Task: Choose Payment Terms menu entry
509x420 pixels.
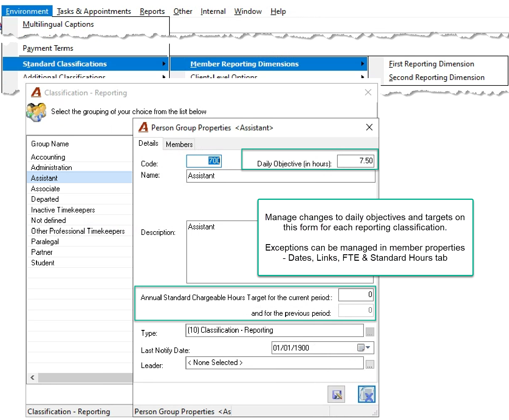Action: 48,48
